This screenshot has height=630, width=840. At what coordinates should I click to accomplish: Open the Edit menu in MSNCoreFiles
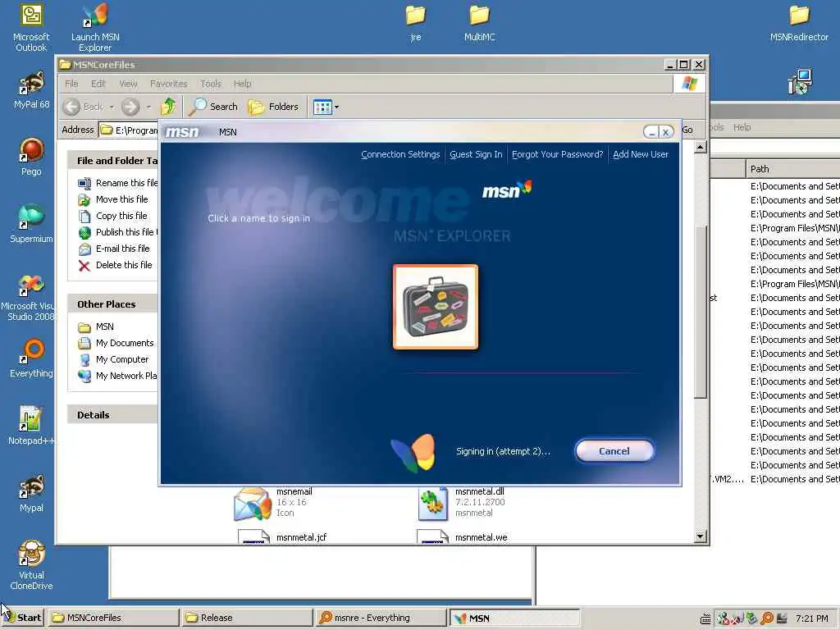coord(98,84)
